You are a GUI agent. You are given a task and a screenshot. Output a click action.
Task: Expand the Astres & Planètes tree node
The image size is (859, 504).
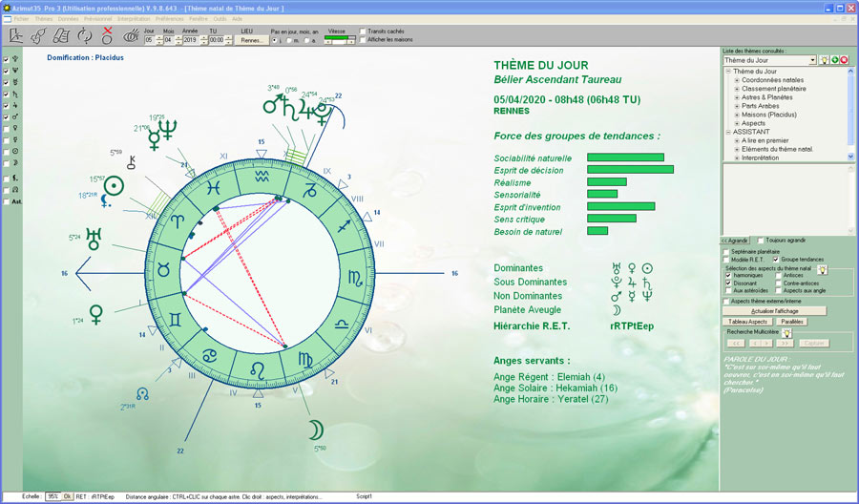737,96
